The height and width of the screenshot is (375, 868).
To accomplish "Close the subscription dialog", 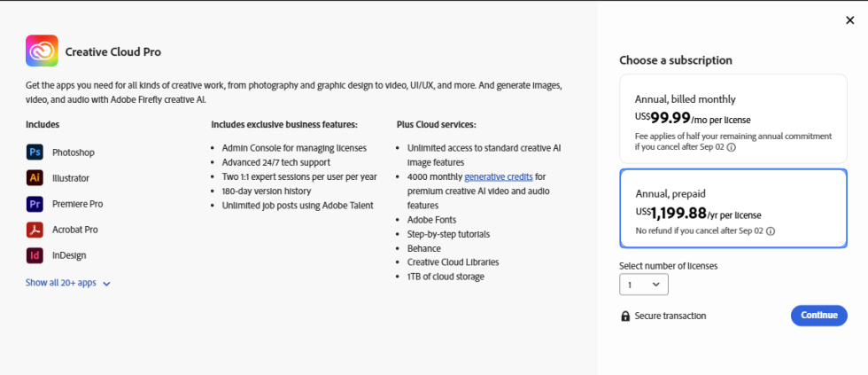I will point(850,20).
